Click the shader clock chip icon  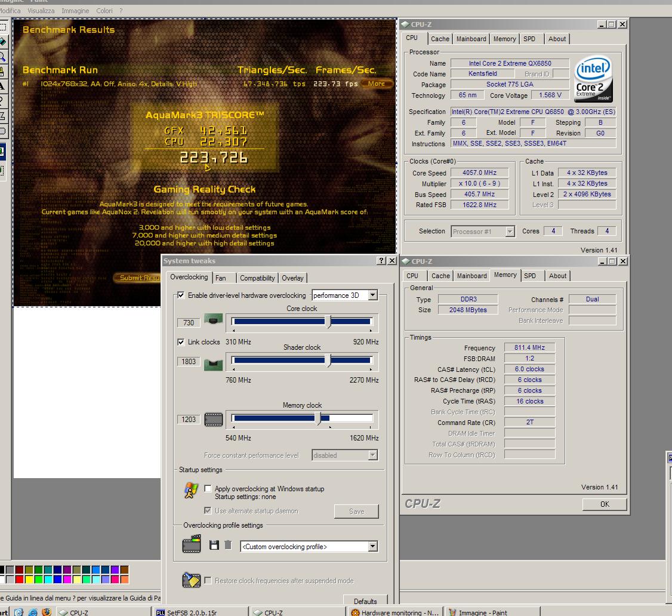click(213, 364)
